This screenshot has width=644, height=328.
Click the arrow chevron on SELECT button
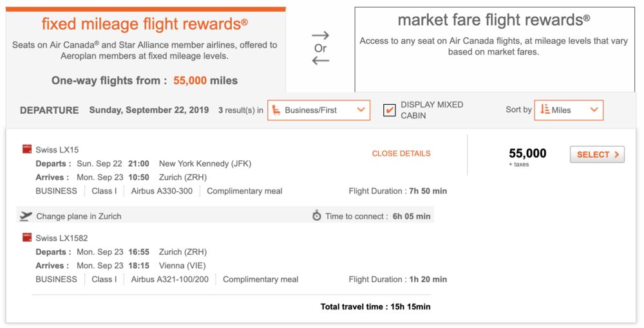click(616, 154)
